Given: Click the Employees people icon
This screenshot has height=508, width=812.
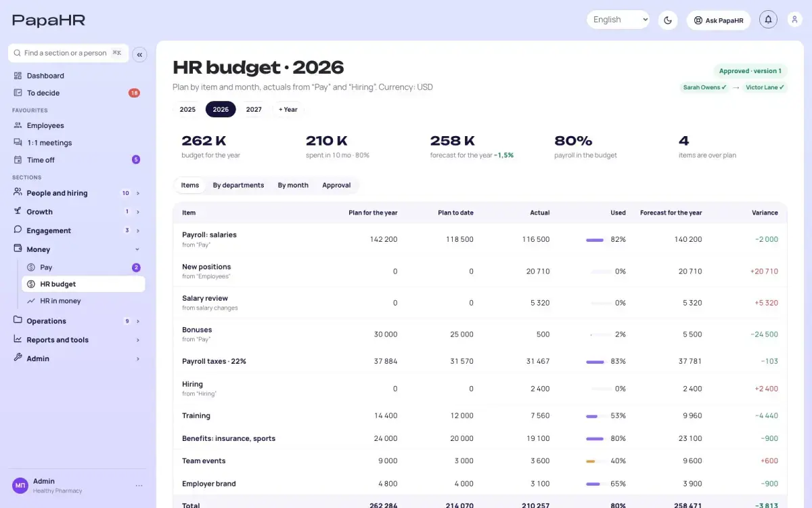Looking at the screenshot, I should (x=18, y=125).
